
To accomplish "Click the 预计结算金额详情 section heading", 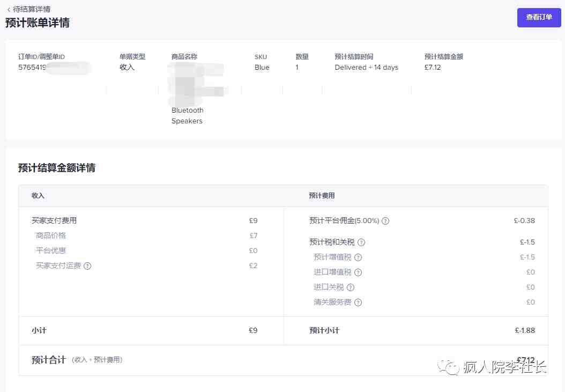I will pos(57,168).
